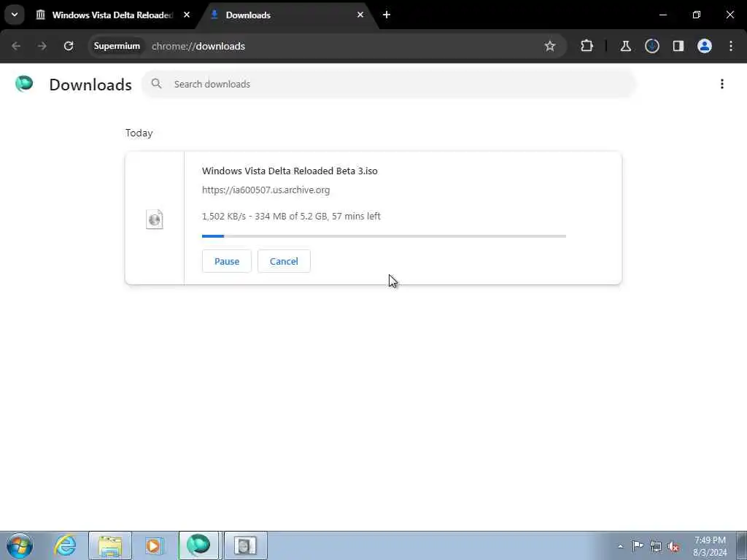Open a new tab with plus button
Image resolution: width=747 pixels, height=560 pixels.
coord(387,15)
